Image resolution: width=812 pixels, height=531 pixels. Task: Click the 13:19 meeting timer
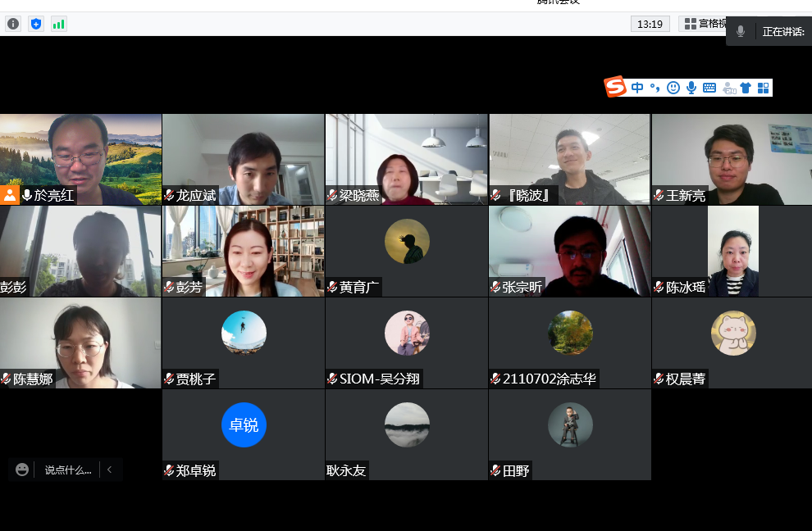click(650, 24)
